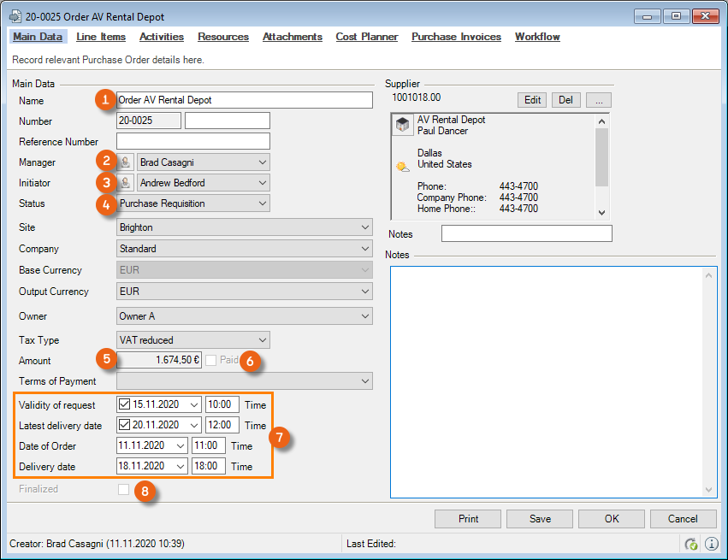
Task: Click the Initiator person icon
Action: point(127,183)
